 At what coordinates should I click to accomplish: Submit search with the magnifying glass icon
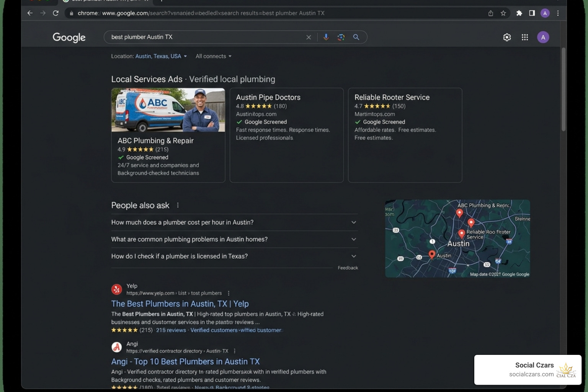coord(356,37)
